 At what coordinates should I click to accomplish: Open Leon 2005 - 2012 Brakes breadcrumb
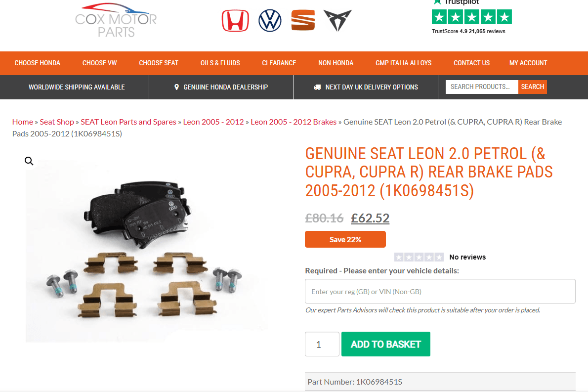click(294, 122)
